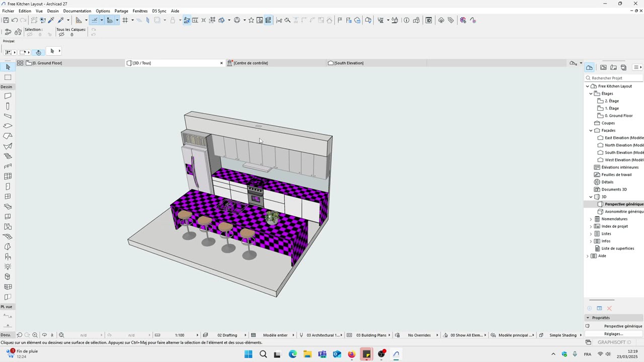Select the Pick Up Parameters eyedropper icon

click(x=51, y=20)
